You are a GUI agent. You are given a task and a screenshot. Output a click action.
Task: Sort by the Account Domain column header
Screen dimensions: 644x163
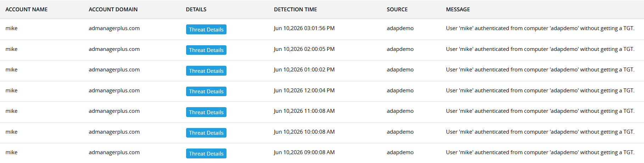[113, 10]
